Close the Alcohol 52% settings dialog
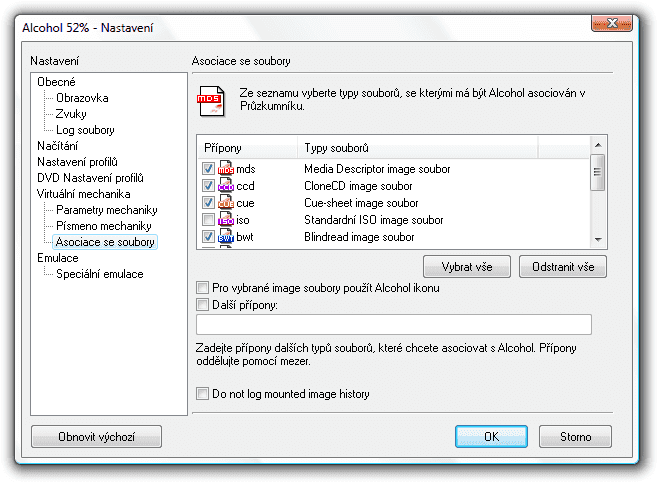The image size is (658, 483). click(612, 23)
